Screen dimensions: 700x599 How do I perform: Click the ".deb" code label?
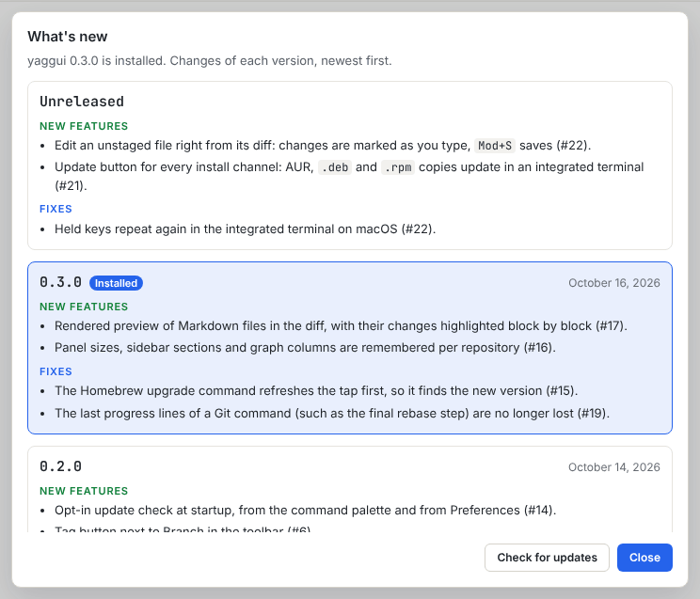[335, 167]
